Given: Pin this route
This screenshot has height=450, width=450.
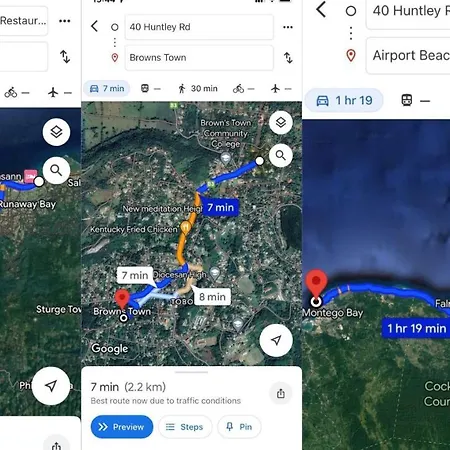Looking at the screenshot, I should pyautogui.click(x=239, y=427).
